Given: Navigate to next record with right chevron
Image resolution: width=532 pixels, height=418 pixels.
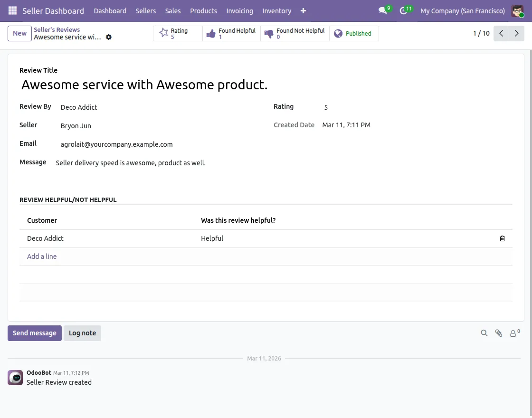Looking at the screenshot, I should coord(517,33).
